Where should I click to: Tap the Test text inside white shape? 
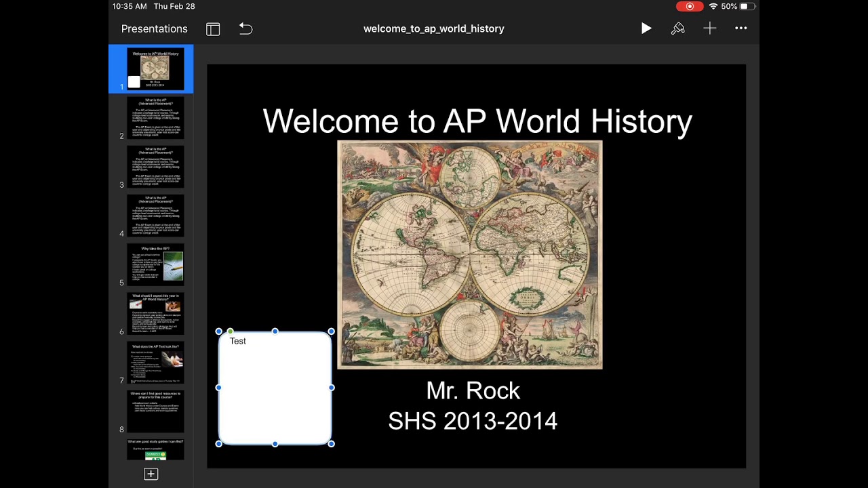(x=238, y=341)
